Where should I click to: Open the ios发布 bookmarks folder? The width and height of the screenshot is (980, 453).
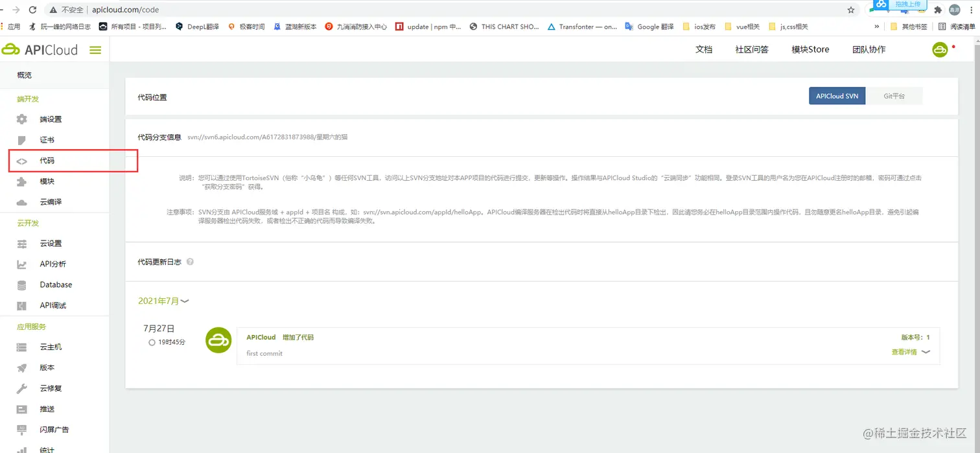tap(699, 27)
